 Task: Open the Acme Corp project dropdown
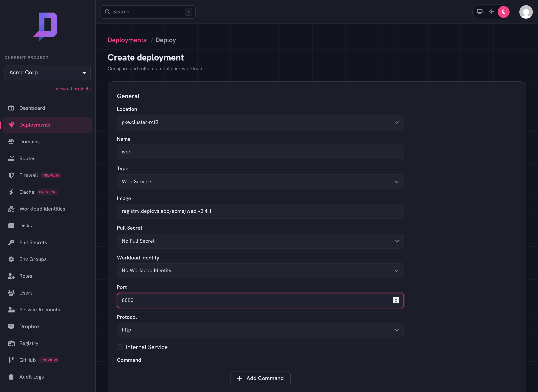click(47, 73)
